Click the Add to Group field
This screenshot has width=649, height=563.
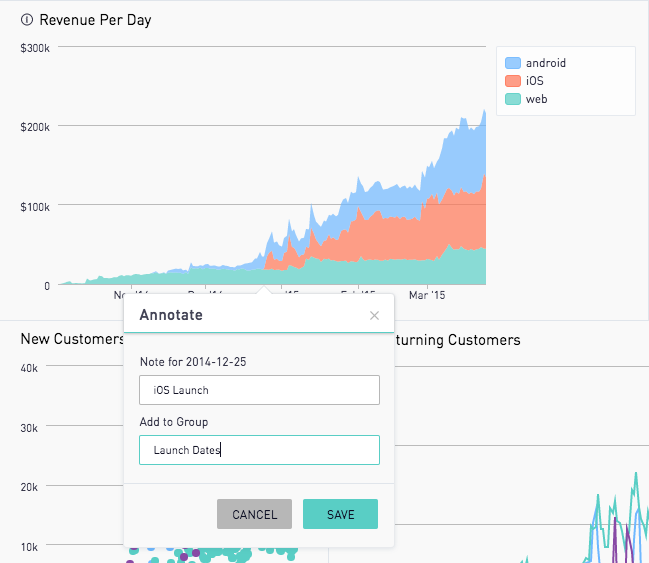259,450
